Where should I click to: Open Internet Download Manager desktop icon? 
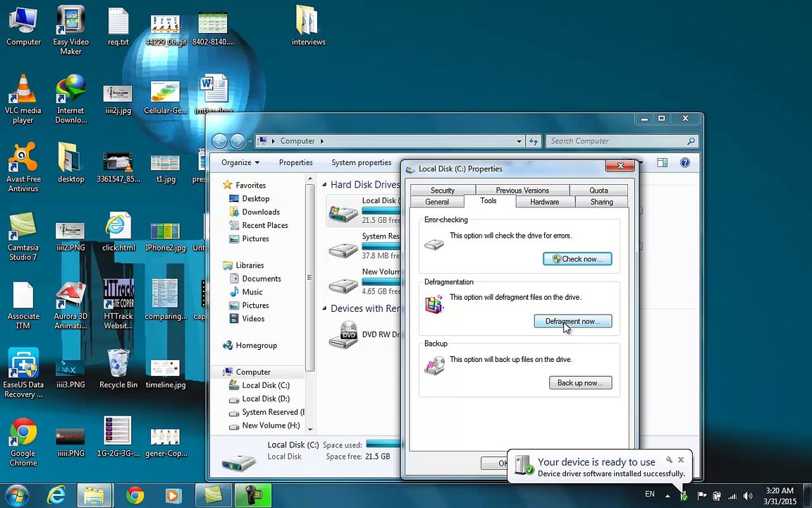70,99
